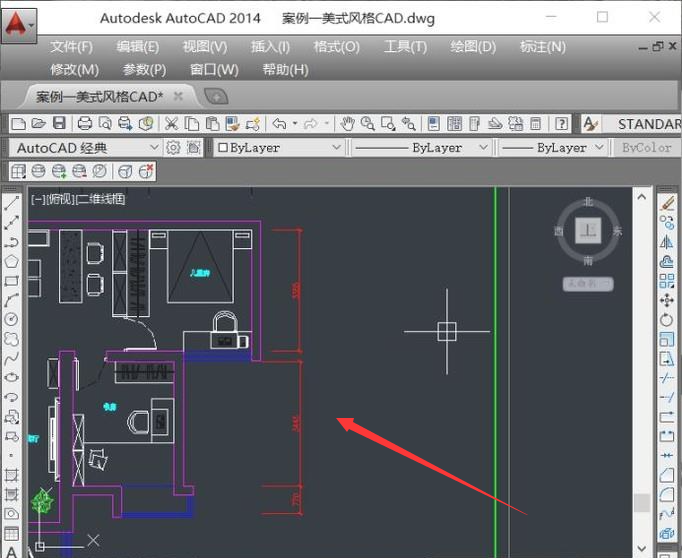Choose the Rotate tool

pos(666,320)
